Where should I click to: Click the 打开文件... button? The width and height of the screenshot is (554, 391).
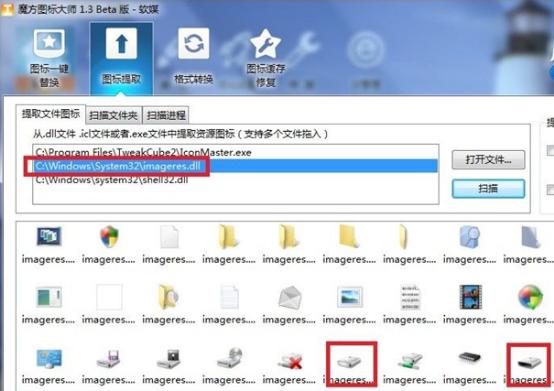pyautogui.click(x=488, y=160)
